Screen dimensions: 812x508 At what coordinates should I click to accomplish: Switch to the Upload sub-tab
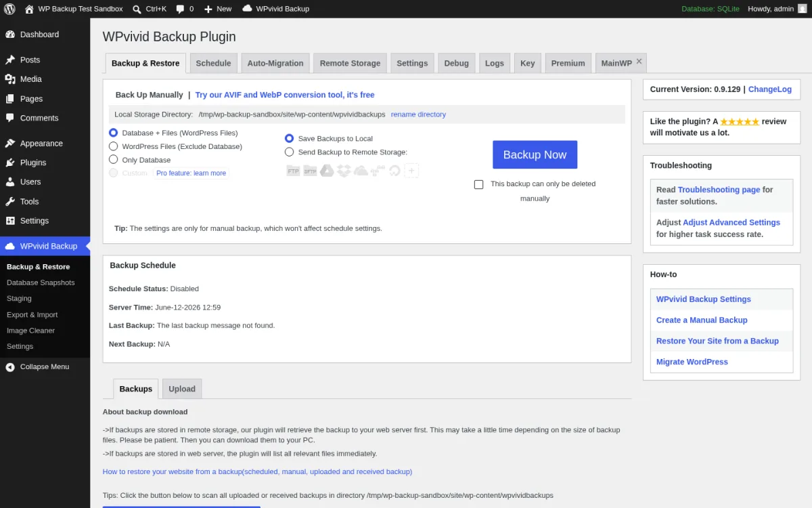(182, 389)
